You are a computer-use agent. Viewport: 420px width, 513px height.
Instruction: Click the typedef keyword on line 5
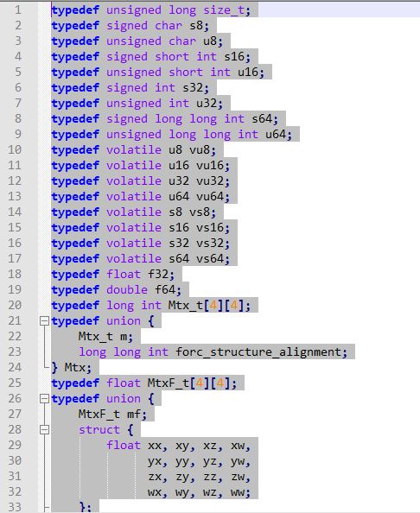[x=75, y=73]
